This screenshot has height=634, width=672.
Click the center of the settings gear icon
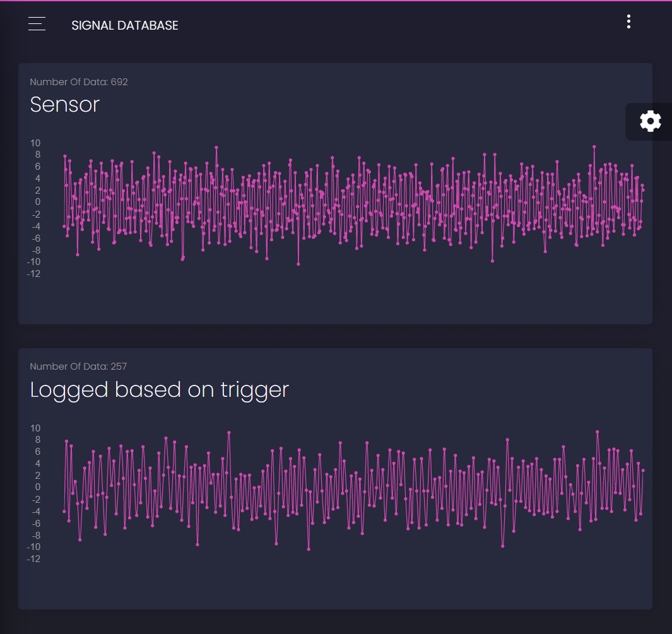(x=650, y=121)
